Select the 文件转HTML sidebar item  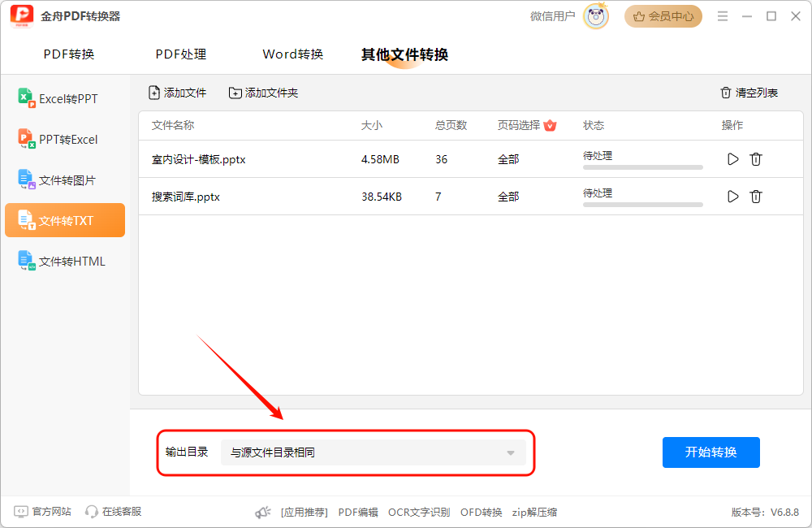(65, 261)
